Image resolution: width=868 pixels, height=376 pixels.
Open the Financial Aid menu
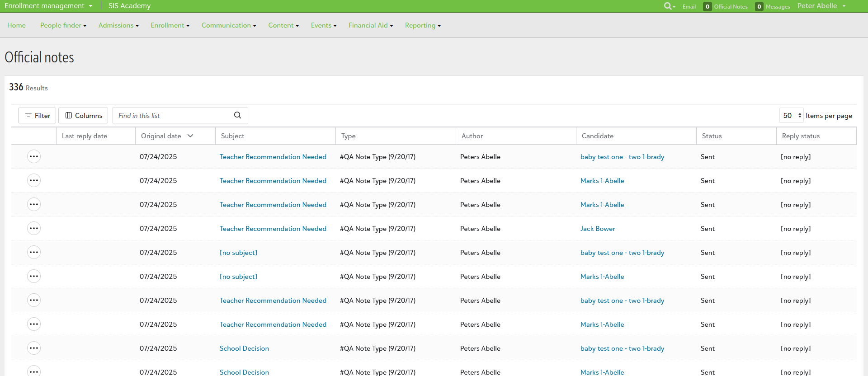[370, 25]
